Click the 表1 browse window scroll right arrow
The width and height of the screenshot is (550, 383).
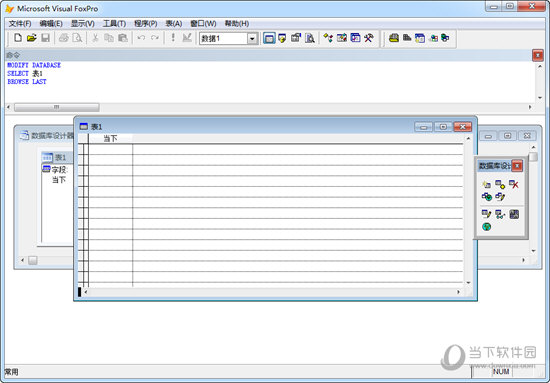tap(458, 292)
